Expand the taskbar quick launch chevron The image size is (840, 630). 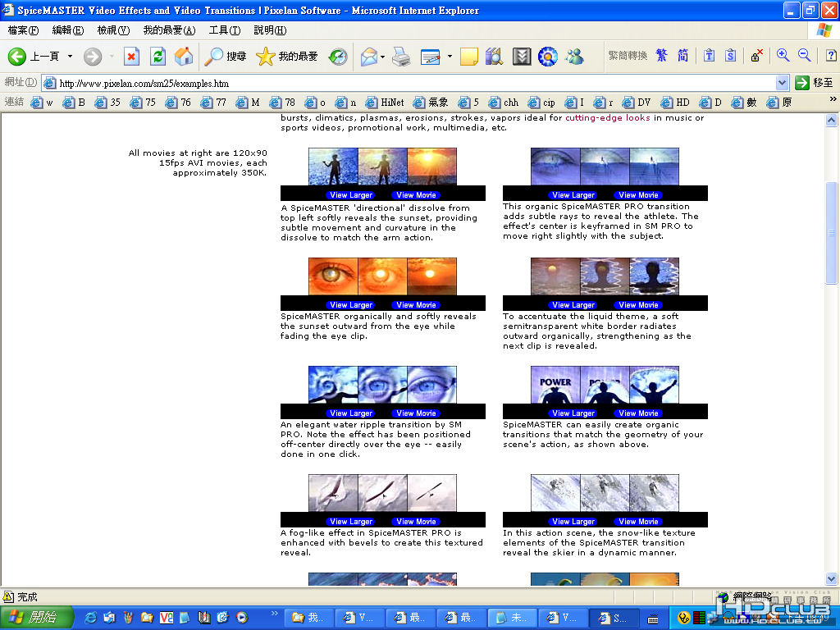click(x=275, y=614)
